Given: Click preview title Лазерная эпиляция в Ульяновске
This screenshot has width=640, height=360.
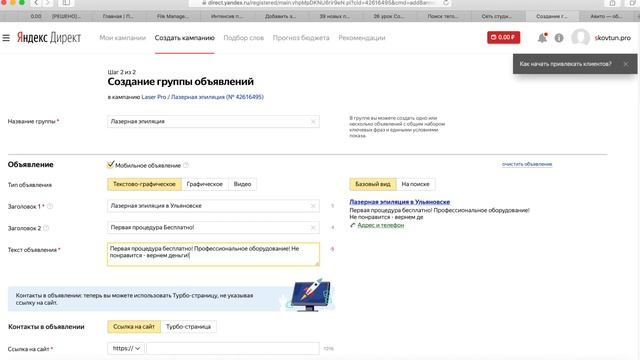Looking at the screenshot, I should coord(400,202).
